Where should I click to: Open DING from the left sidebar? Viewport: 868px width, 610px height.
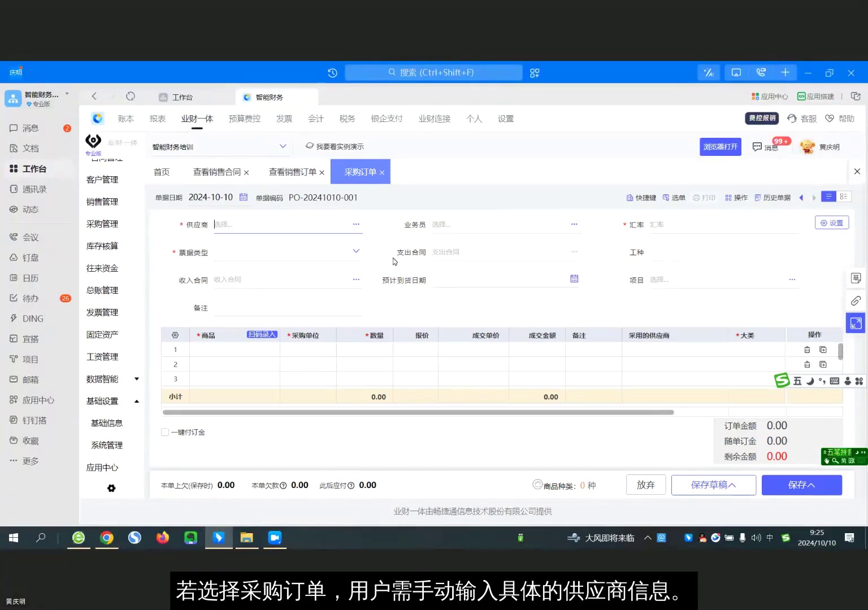tap(34, 318)
